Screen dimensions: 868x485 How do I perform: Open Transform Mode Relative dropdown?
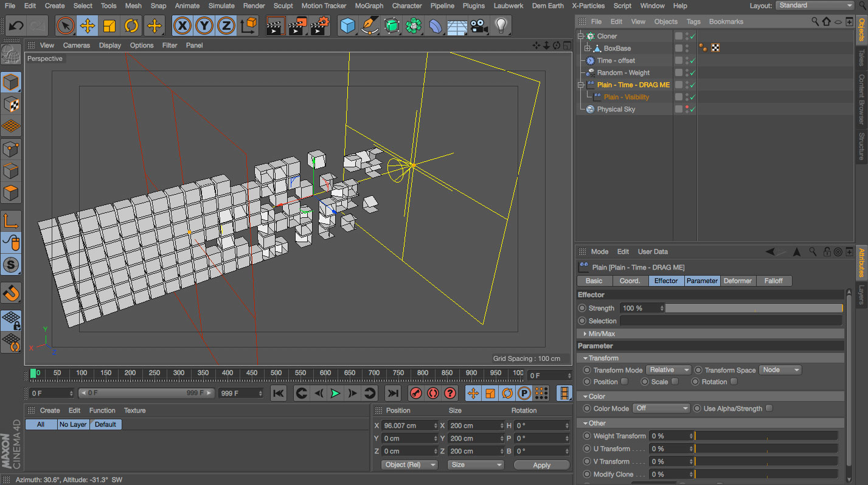tap(669, 370)
